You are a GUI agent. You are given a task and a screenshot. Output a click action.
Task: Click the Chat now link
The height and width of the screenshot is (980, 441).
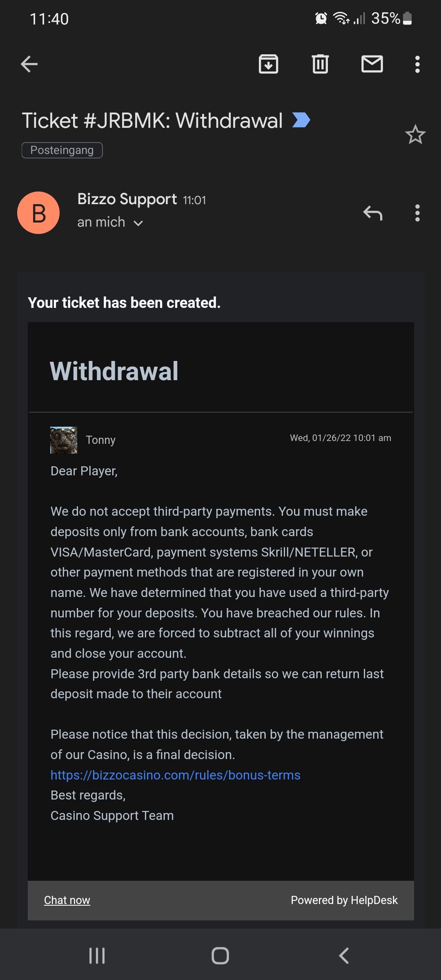67,900
